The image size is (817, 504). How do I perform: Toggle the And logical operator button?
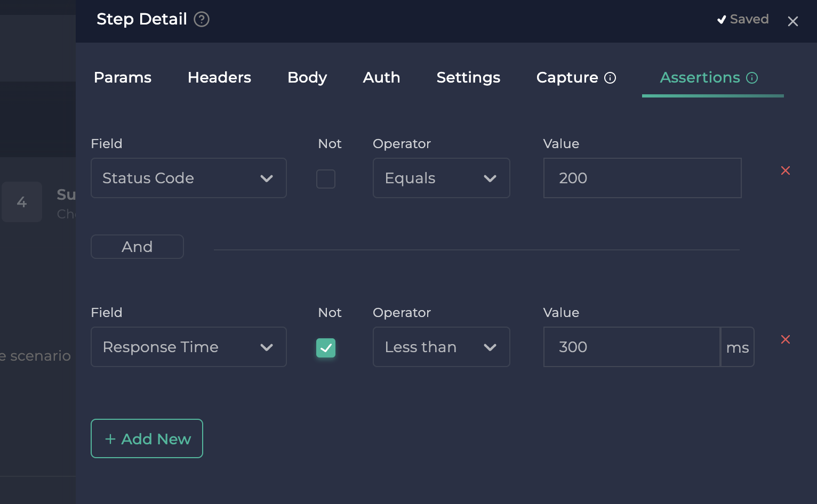pyautogui.click(x=137, y=247)
